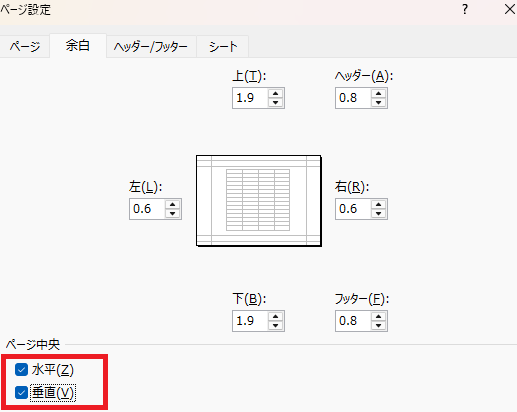Increase the header margin value
The image size is (517, 412).
coord(378,94)
